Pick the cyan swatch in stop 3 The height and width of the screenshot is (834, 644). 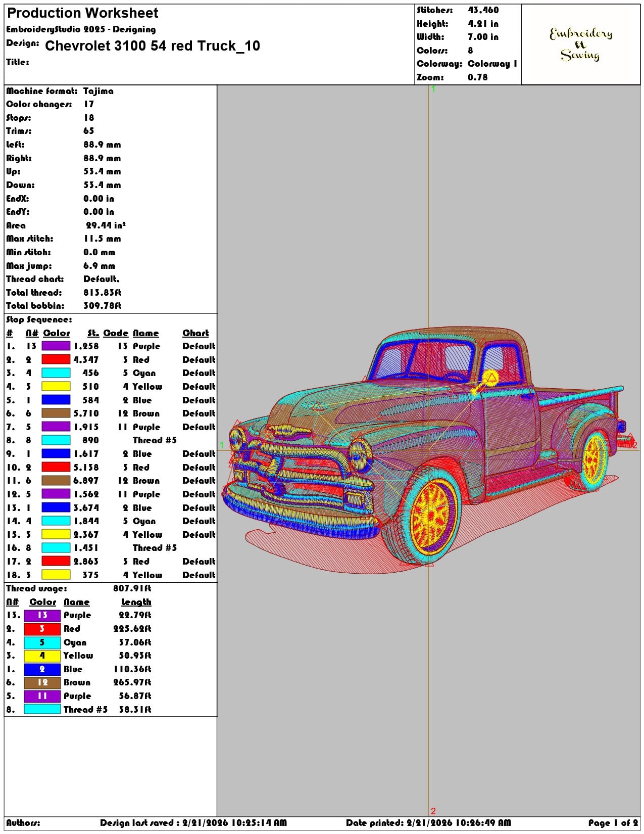(x=56, y=373)
